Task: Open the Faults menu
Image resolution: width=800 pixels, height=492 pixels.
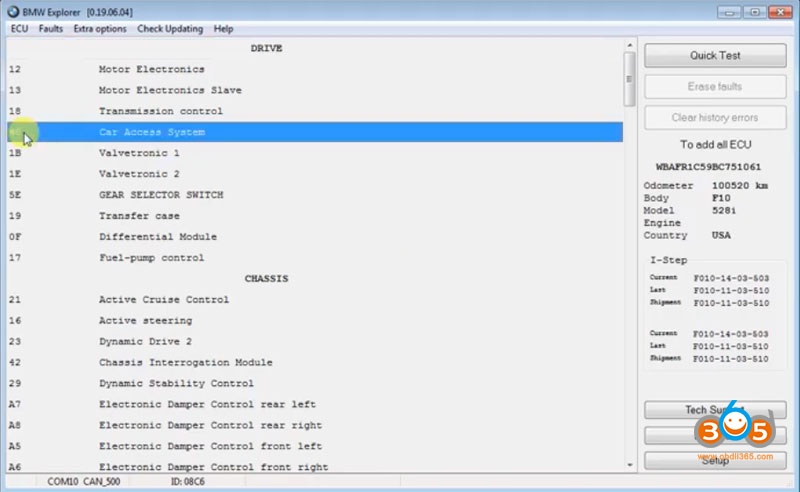Action: (51, 29)
